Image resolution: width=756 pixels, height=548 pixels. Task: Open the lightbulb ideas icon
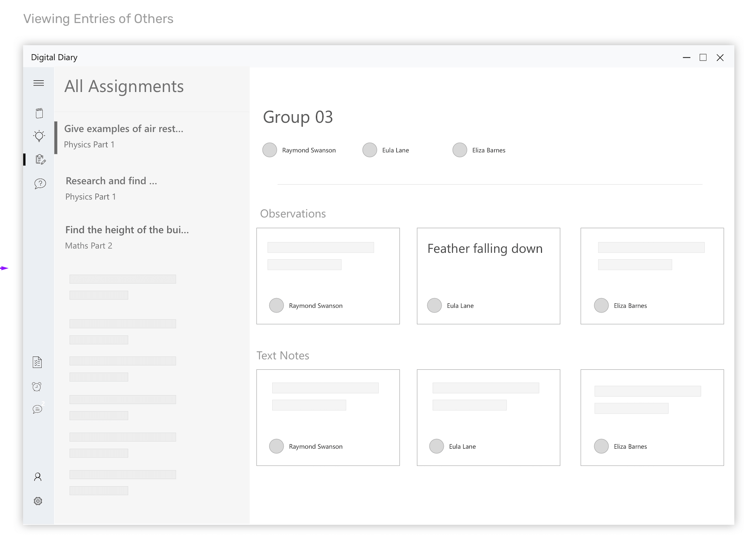click(39, 136)
